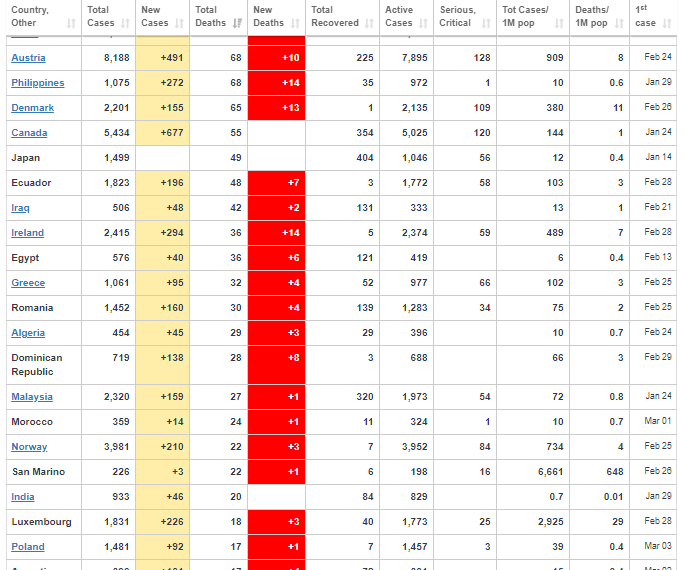This screenshot has height=570, width=684.
Task: Click Japan's Jan 14 first case date
Action: coord(653,157)
